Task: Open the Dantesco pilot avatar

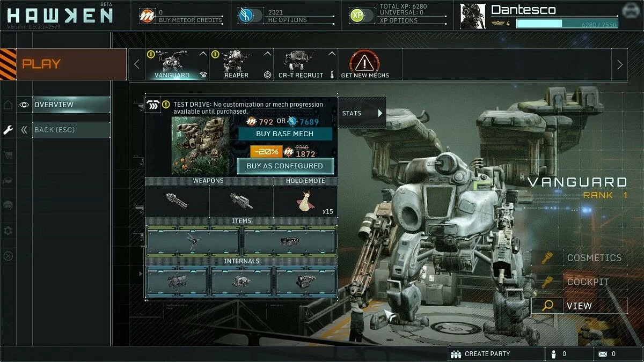Action: coord(473,16)
